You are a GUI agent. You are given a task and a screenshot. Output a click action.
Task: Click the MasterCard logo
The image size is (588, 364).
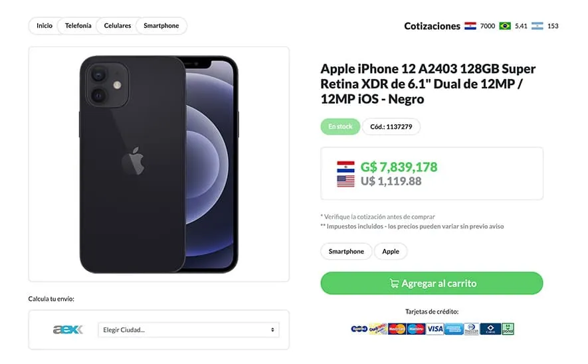[x=397, y=329]
